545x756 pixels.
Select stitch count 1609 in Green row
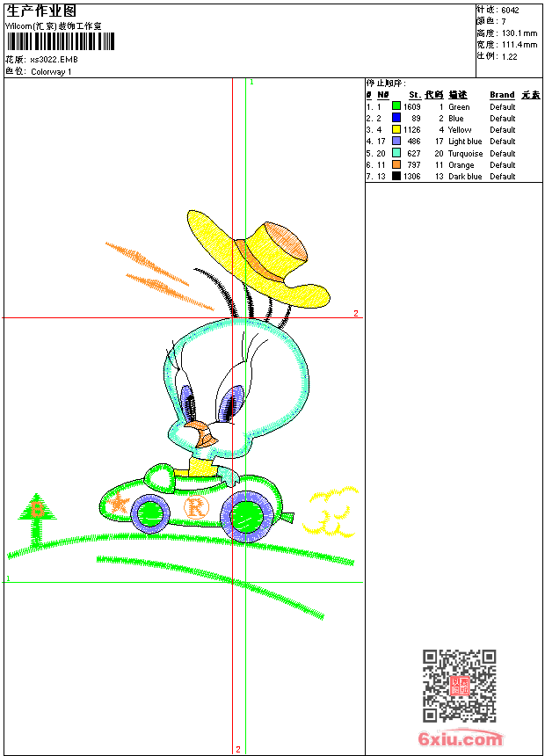click(412, 107)
